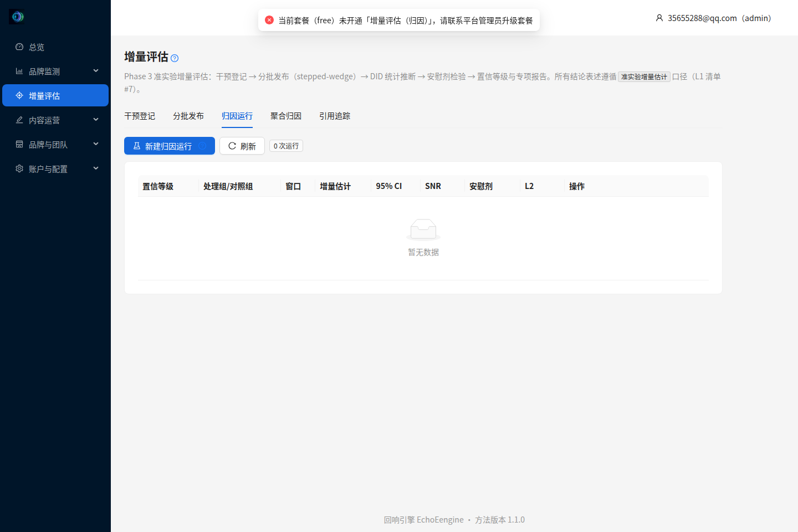Click the 准实验增量估计 tag in the description
The image size is (798, 532).
[644, 77]
